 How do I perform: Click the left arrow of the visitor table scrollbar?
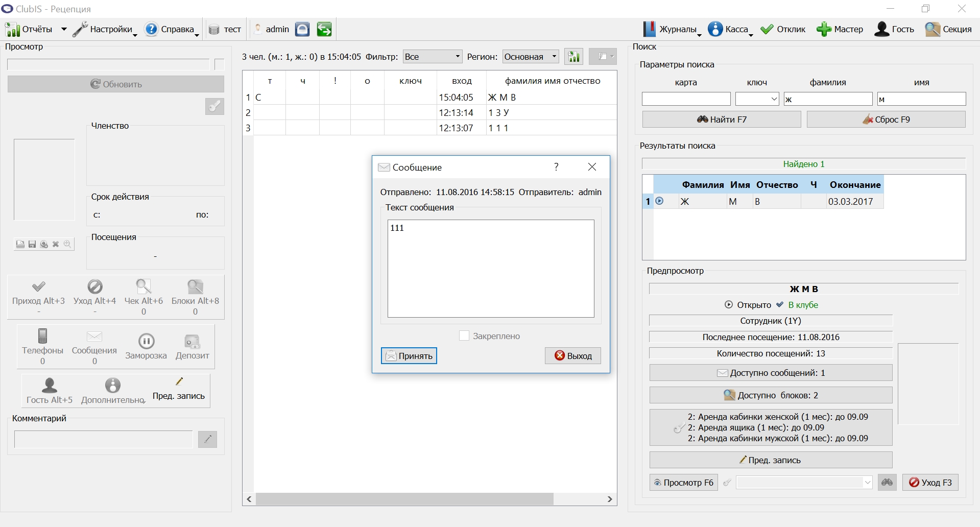[x=249, y=499]
